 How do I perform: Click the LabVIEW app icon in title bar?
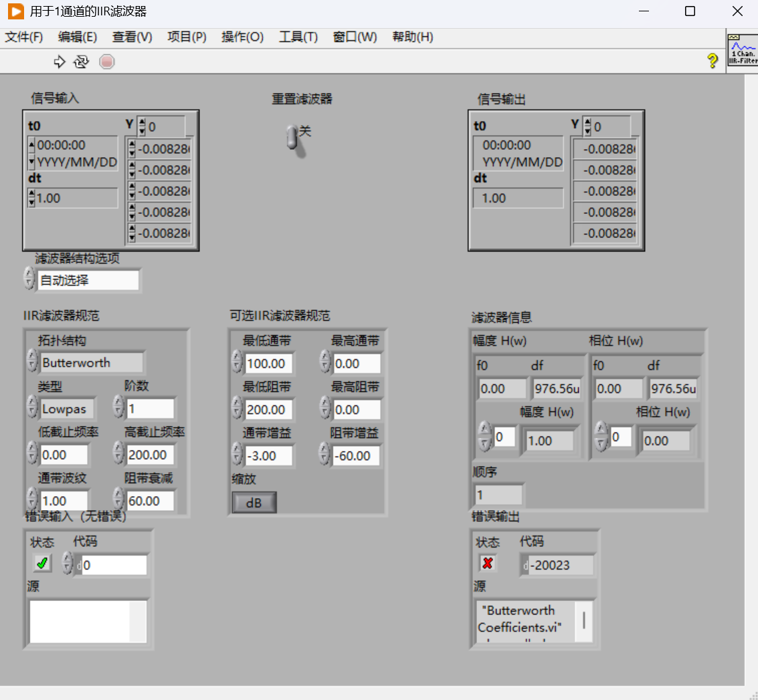coord(15,11)
